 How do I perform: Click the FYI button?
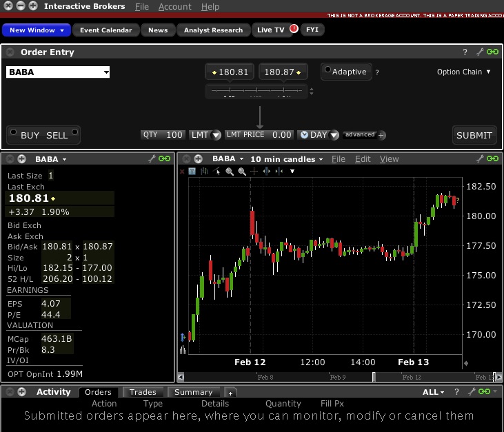coord(312,30)
